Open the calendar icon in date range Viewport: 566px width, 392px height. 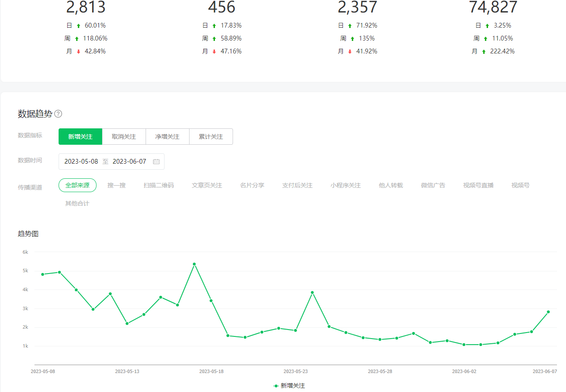click(x=156, y=162)
